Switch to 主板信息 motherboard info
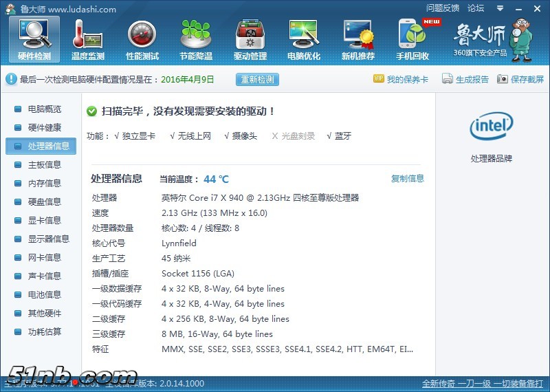Viewport: 550px width, 392px height. click(44, 165)
